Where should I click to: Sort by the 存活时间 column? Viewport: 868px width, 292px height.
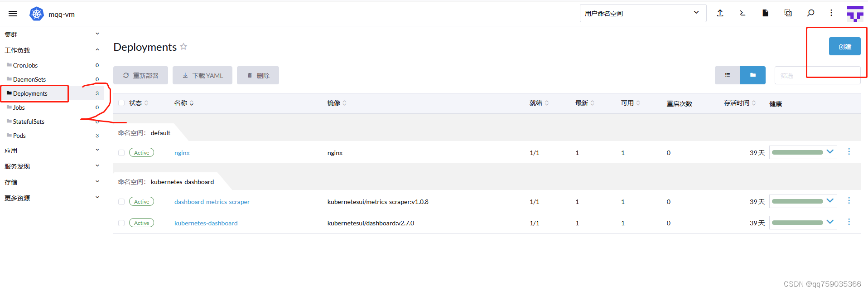coord(740,103)
